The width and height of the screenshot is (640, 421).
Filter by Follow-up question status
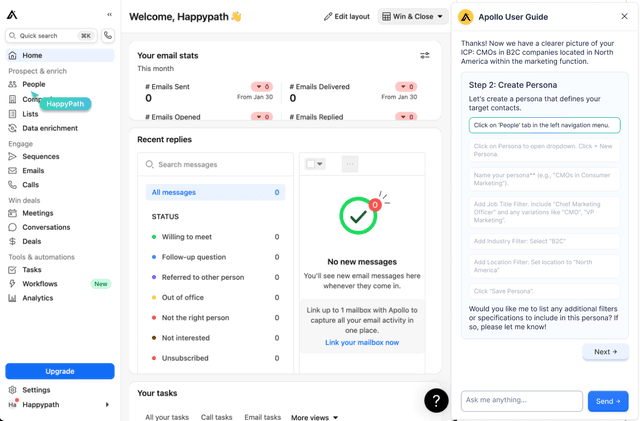[215, 257]
